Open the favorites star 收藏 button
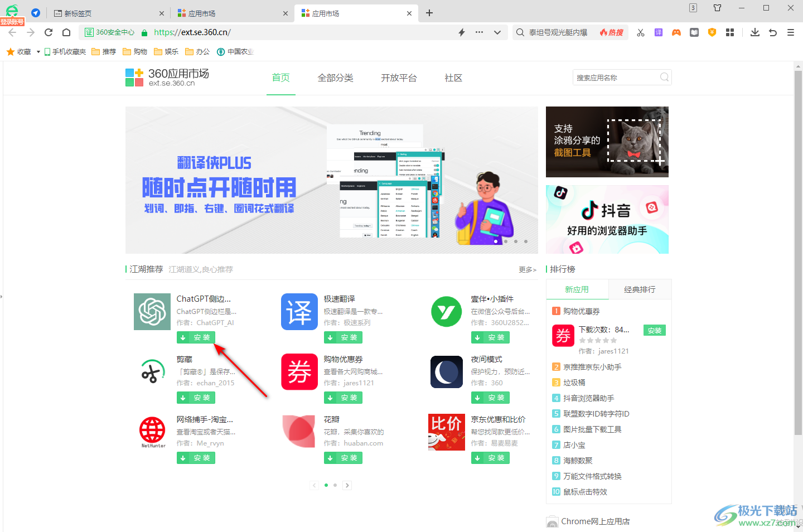The height and width of the screenshot is (532, 803). 19,52
